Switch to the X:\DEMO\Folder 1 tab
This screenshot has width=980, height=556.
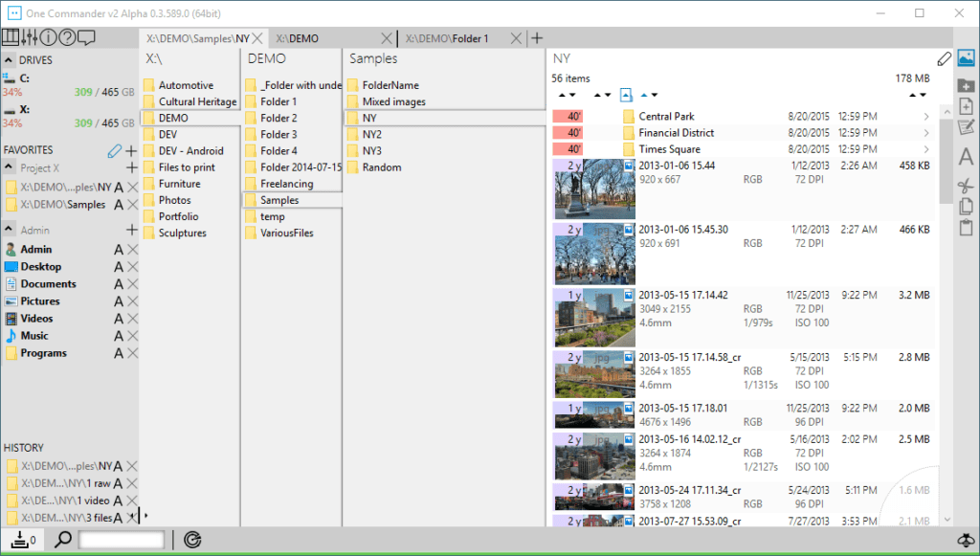[448, 38]
